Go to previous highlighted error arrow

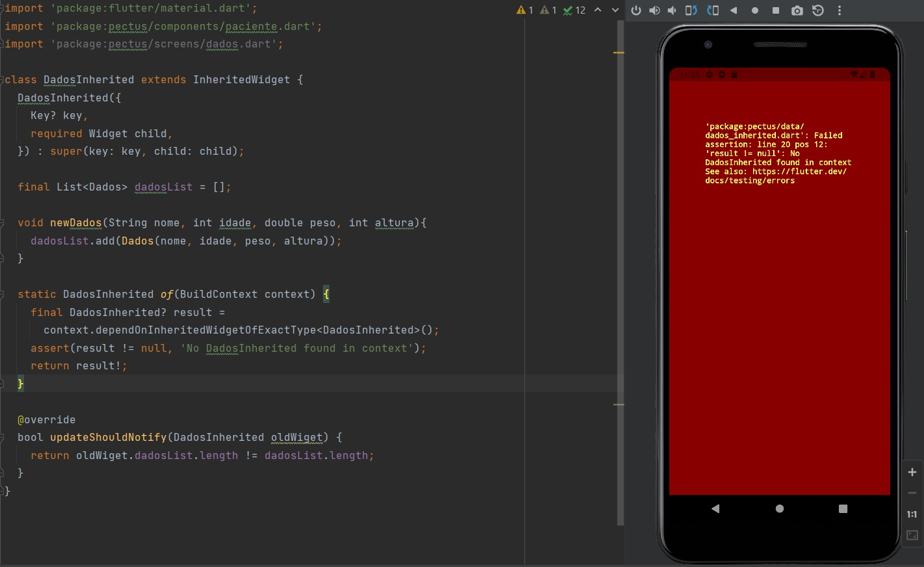coord(598,10)
